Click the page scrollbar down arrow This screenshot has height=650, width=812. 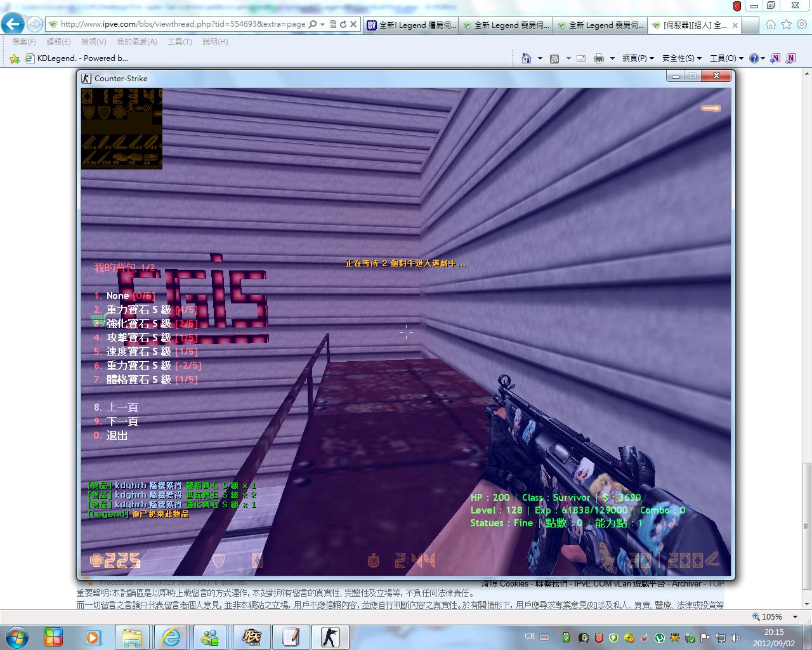pyautogui.click(x=806, y=603)
